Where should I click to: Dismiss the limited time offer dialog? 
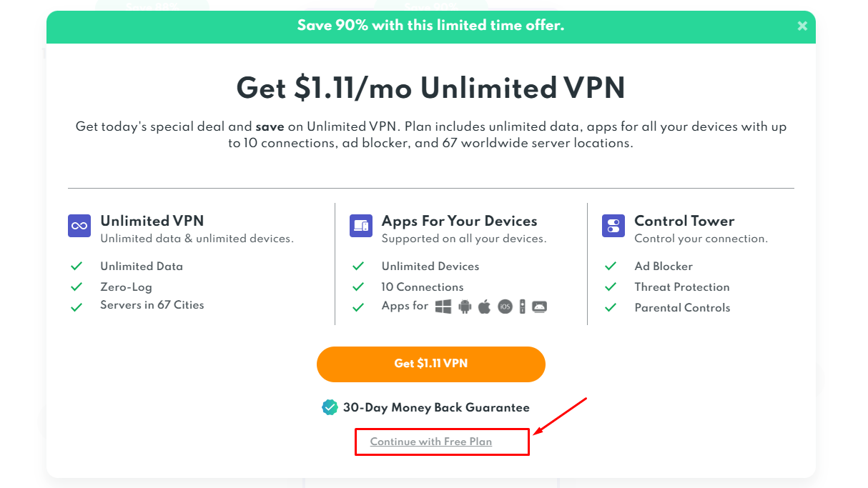point(802,26)
